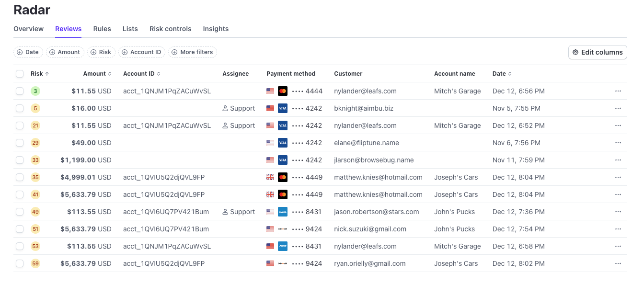Switch to the Rules tab
Image resolution: width=644 pixels, height=285 pixels.
coord(102,29)
